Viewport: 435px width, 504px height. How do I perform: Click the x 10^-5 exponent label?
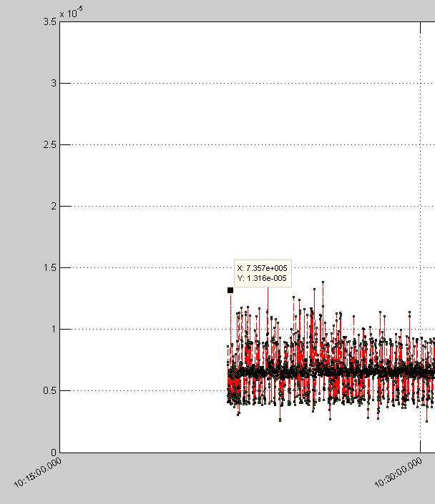coord(70,13)
